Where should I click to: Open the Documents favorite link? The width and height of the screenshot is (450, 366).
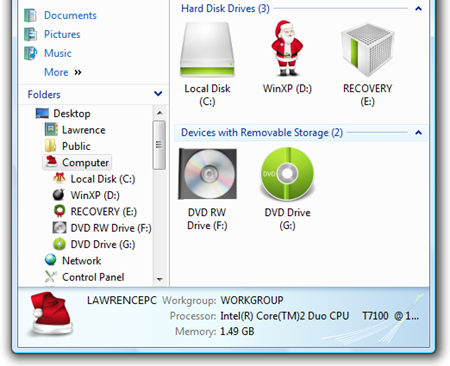70,15
